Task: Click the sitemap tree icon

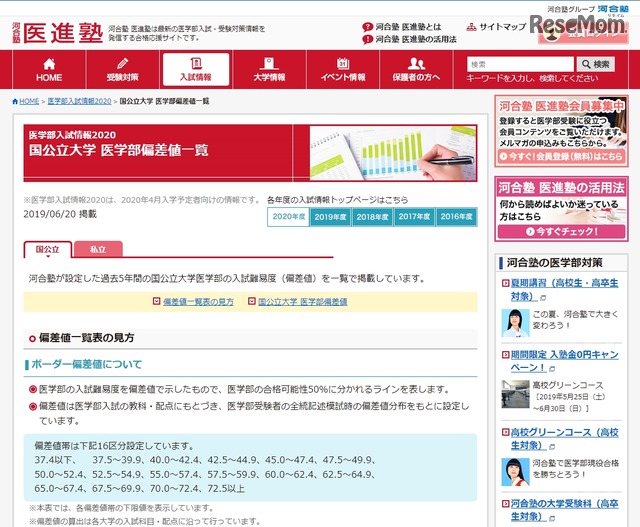Action: click(471, 27)
